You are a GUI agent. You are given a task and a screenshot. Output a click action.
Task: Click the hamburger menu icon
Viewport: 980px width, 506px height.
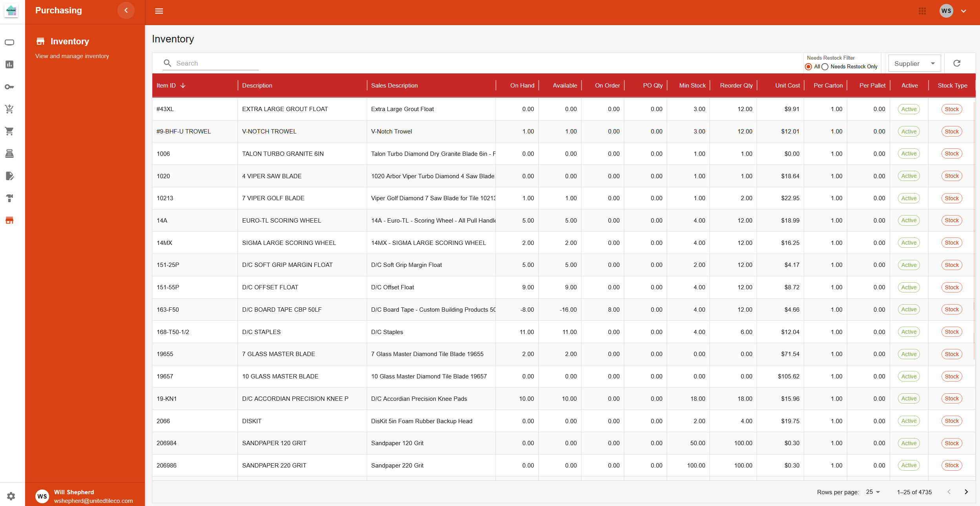[x=159, y=11]
